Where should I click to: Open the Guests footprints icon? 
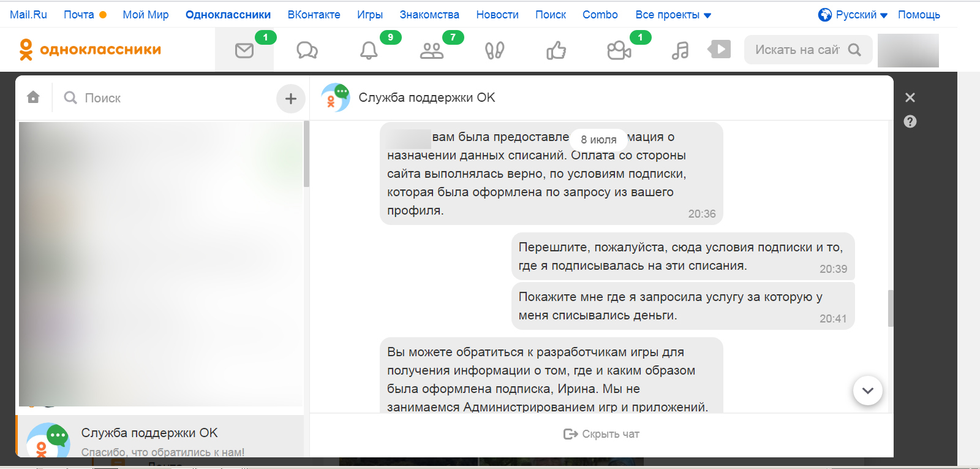click(494, 50)
